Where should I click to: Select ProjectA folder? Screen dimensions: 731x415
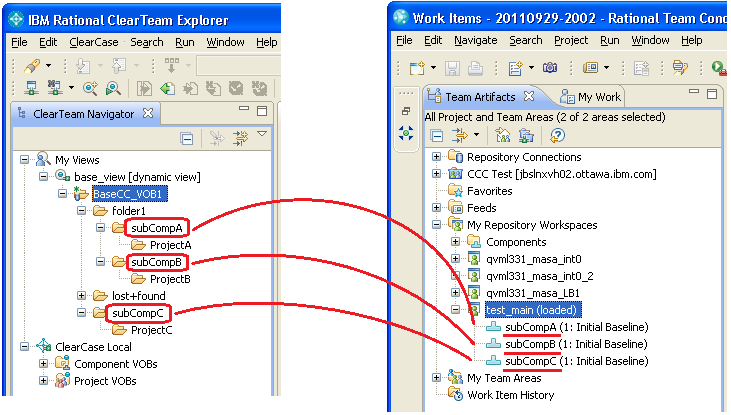click(170, 245)
